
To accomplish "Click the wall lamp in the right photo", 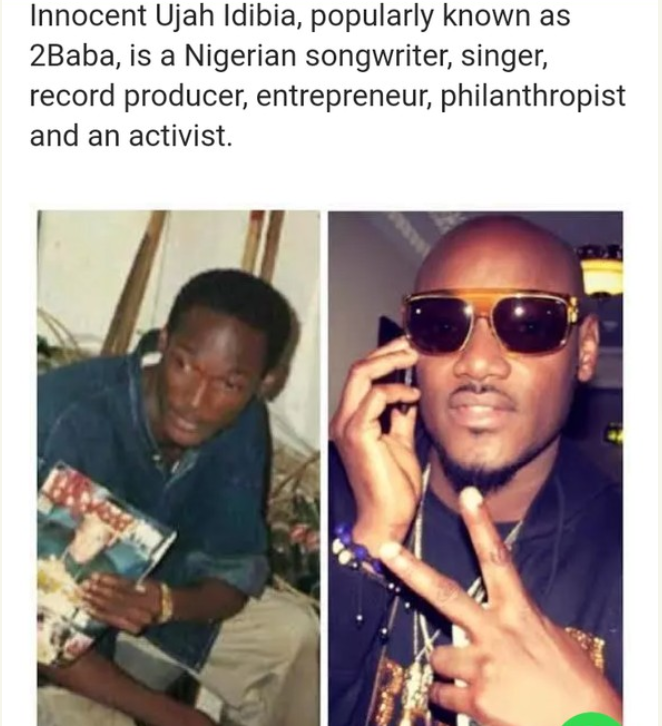I will click(x=602, y=269).
